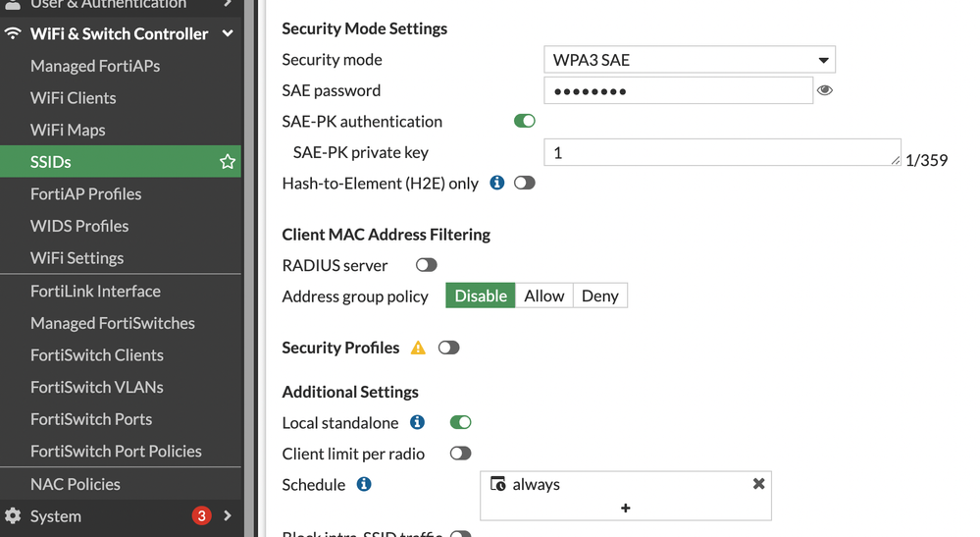Remove the always schedule entry
The width and height of the screenshot is (980, 537).
pyautogui.click(x=758, y=484)
